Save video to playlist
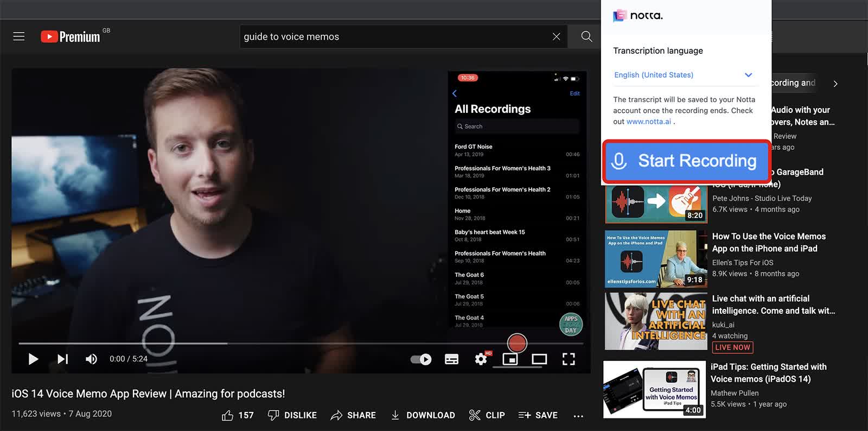Viewport: 868px width, 431px height. tap(538, 415)
